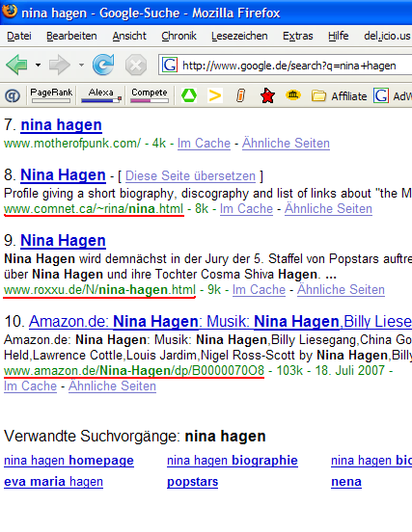Click the www.motherofpunk.com/ URL text
This screenshot has width=412, height=532.
[72, 144]
